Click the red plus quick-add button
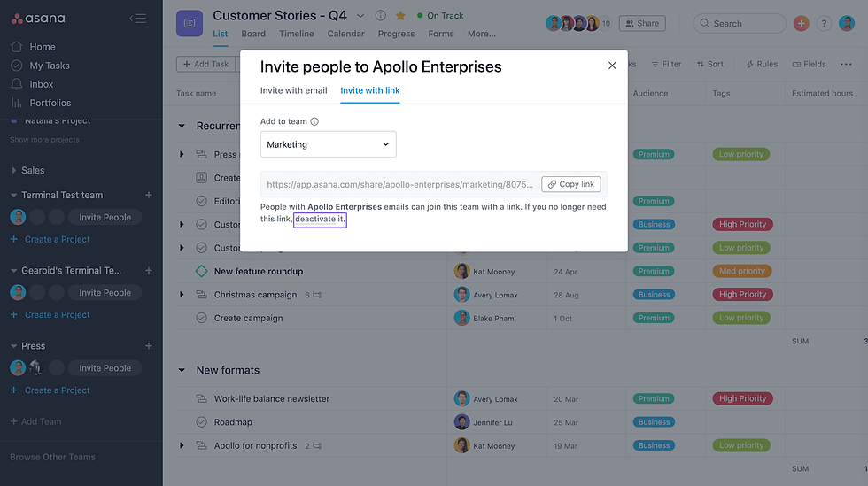Viewport: 868px width, 486px height. click(x=801, y=23)
